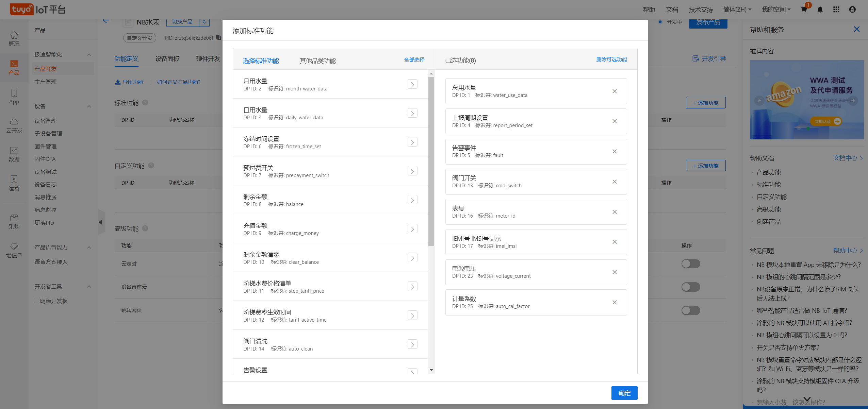
Task: Click the notification bell icon
Action: click(x=820, y=9)
